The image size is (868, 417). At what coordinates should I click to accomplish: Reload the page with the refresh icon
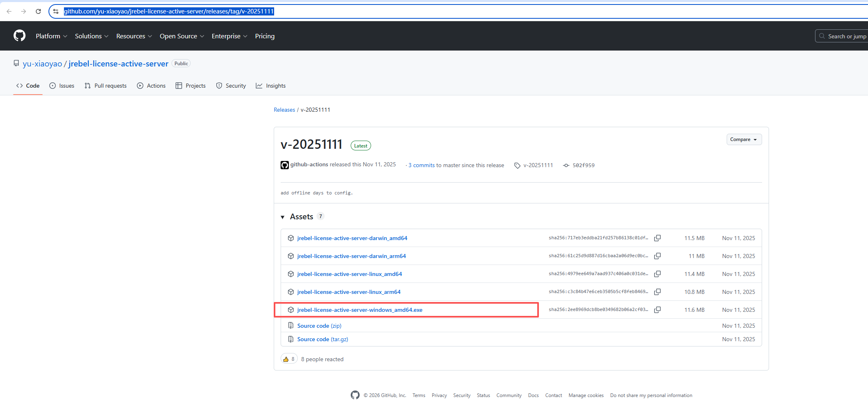(38, 11)
